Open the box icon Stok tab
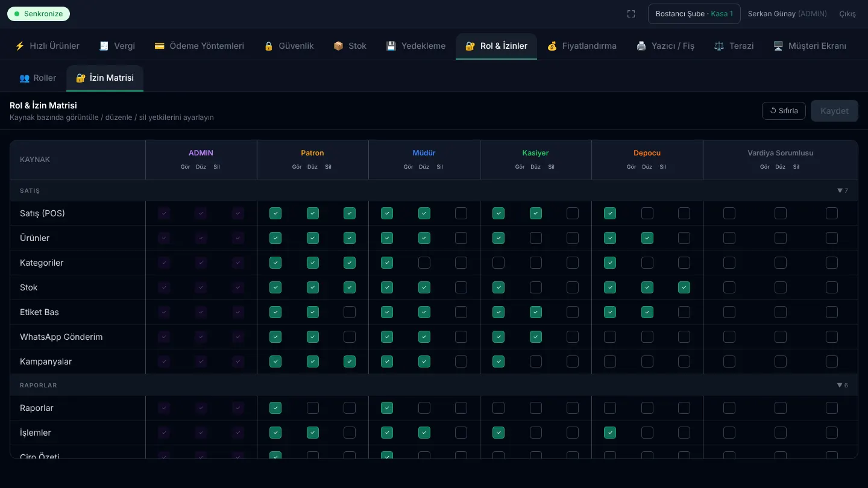 [350, 46]
